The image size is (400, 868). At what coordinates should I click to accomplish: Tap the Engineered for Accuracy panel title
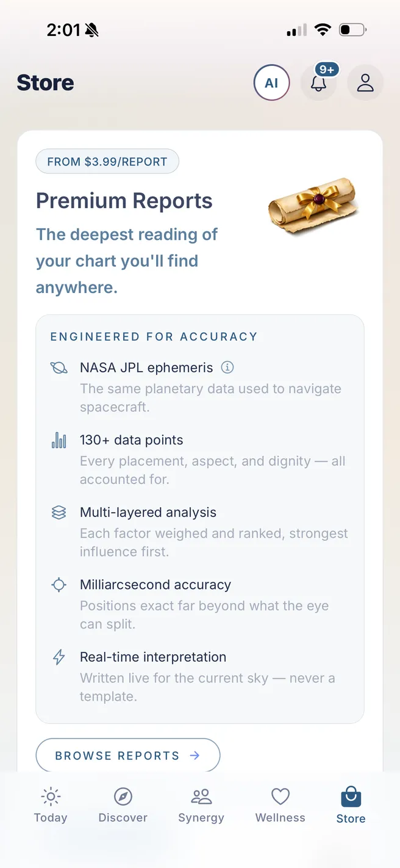154,336
